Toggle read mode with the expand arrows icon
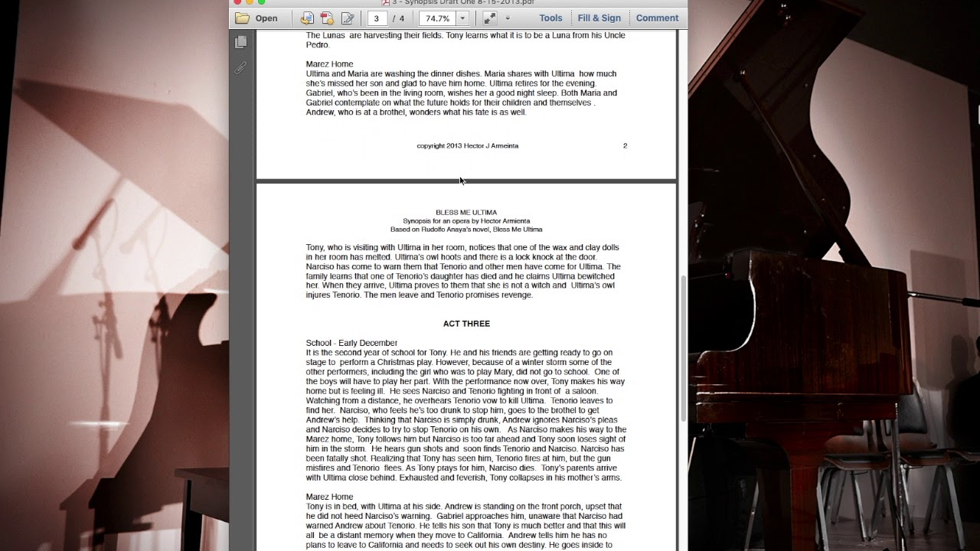 click(489, 18)
